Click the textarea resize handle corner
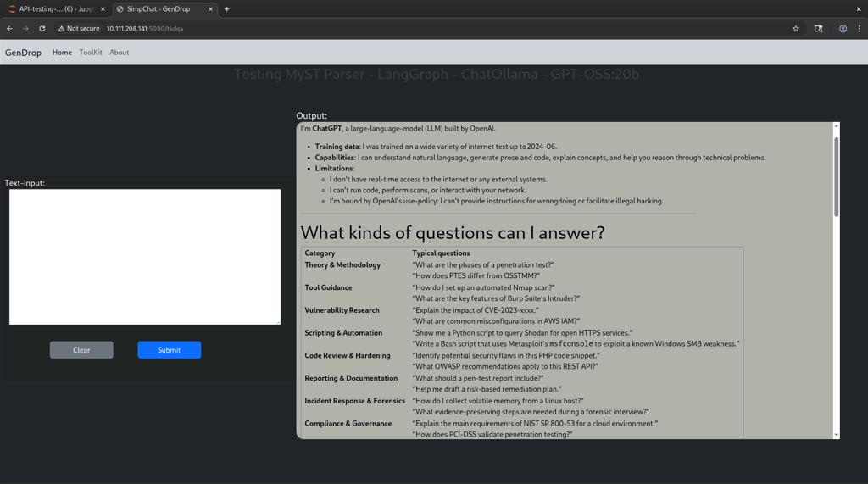Viewport: 868px width, 484px height. click(x=278, y=322)
